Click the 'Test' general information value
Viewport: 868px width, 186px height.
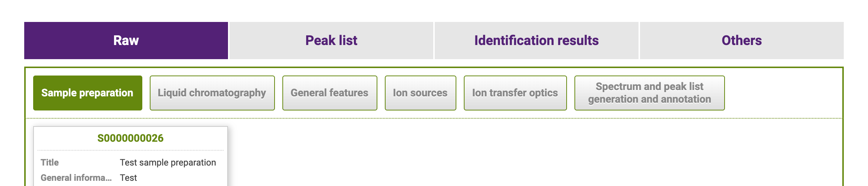(x=129, y=178)
